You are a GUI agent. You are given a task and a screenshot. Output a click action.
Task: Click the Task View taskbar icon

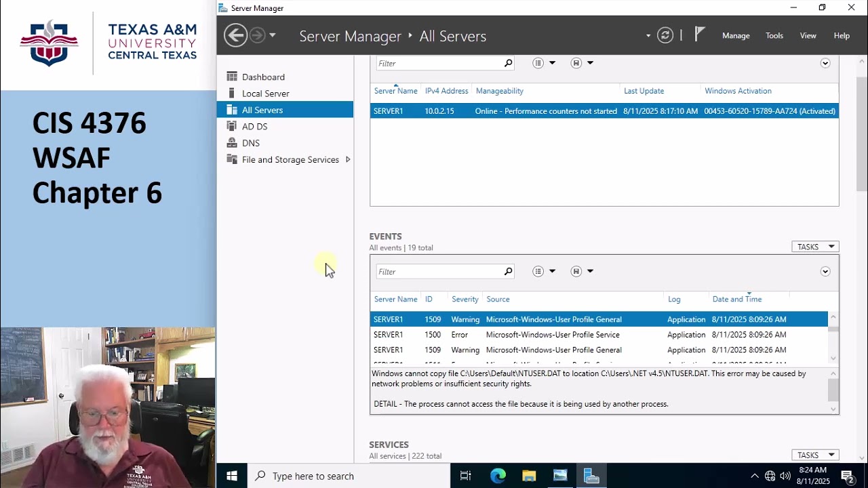point(466,476)
